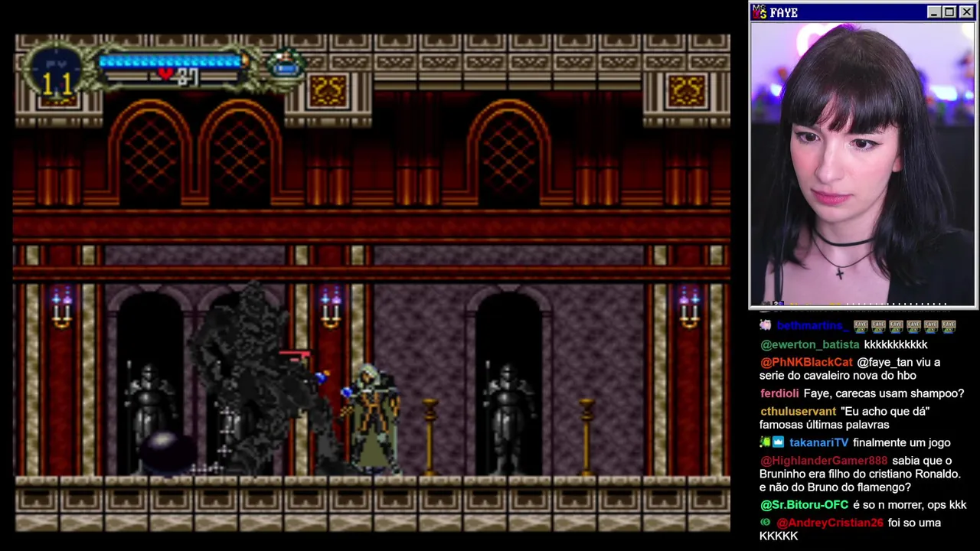Click the 'KKKKK' text at chat bottom

(x=779, y=536)
